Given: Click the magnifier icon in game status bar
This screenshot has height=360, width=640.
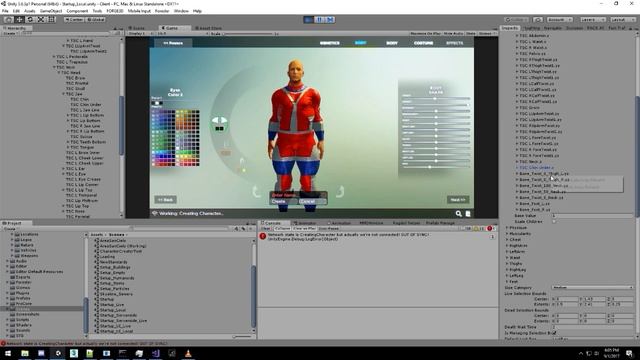Looking at the screenshot, I should [459, 213].
